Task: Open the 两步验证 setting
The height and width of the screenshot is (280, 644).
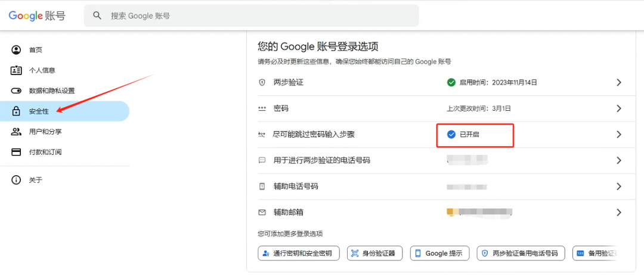Action: click(x=447, y=83)
